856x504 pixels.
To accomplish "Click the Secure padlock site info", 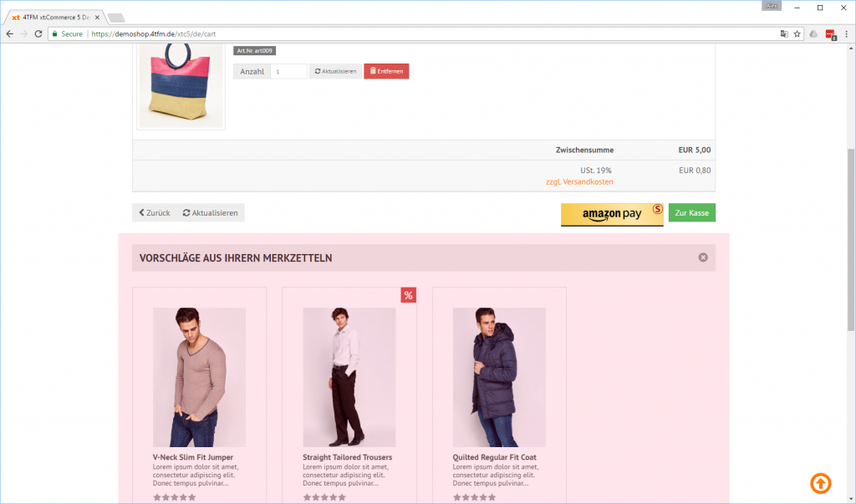I will pyautogui.click(x=67, y=33).
